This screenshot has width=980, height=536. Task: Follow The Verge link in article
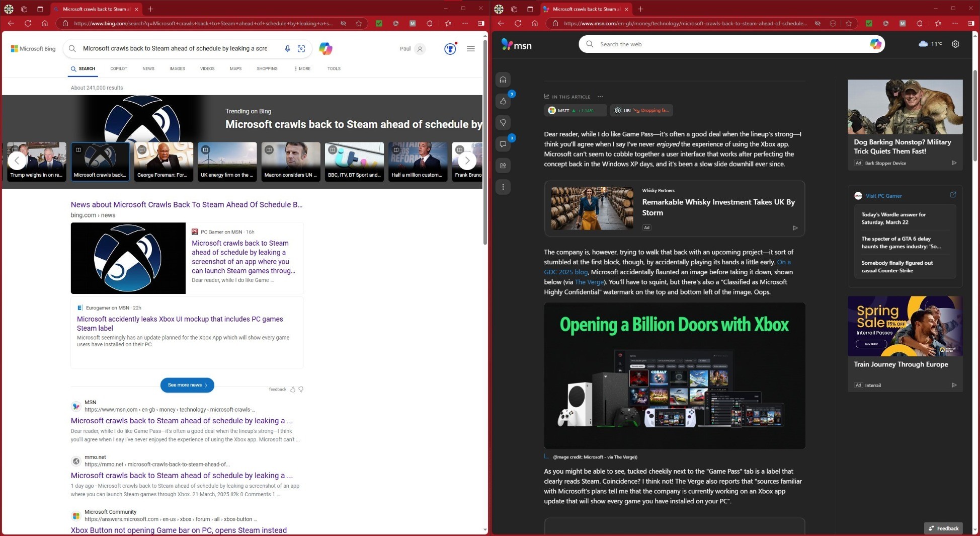589,282
